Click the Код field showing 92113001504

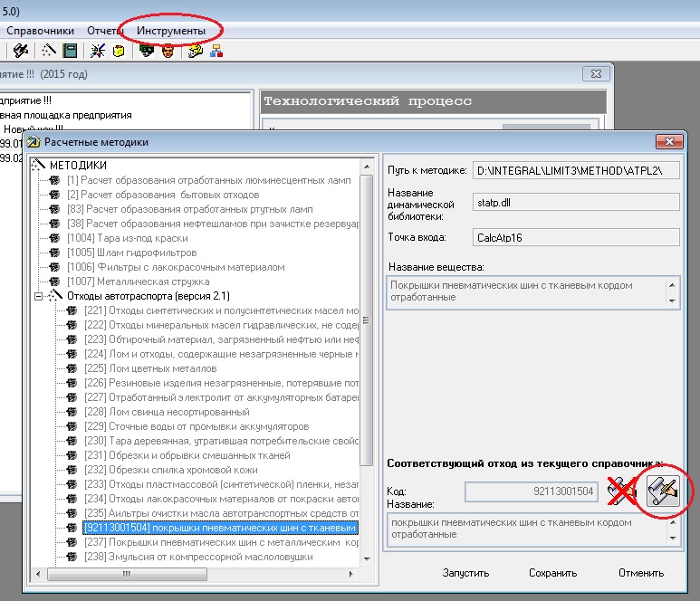pos(532,491)
